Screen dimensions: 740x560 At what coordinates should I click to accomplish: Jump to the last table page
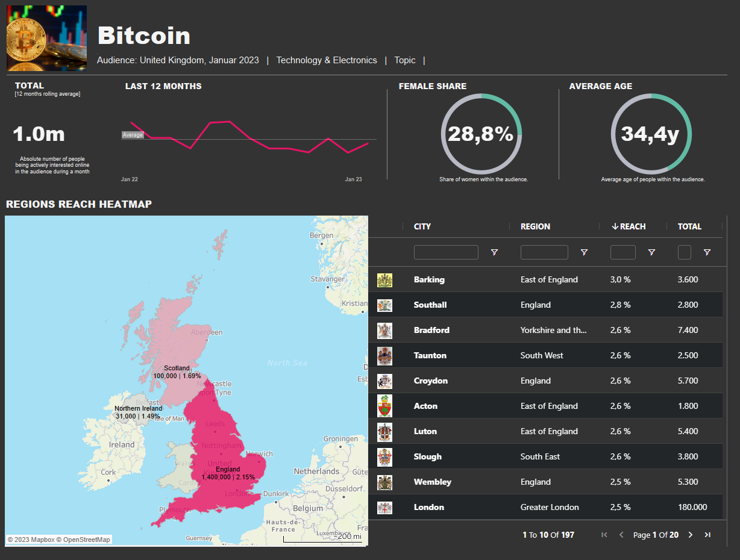[707, 535]
